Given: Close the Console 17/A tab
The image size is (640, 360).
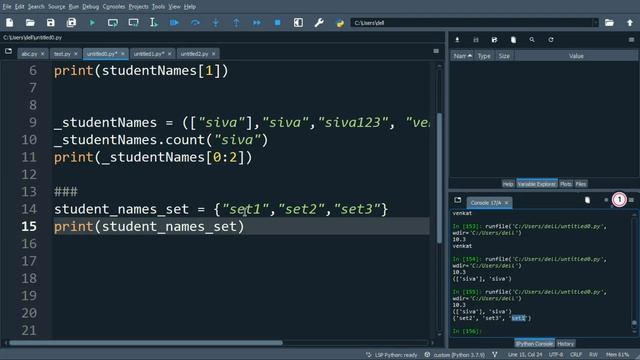Looking at the screenshot, I should tap(507, 203).
